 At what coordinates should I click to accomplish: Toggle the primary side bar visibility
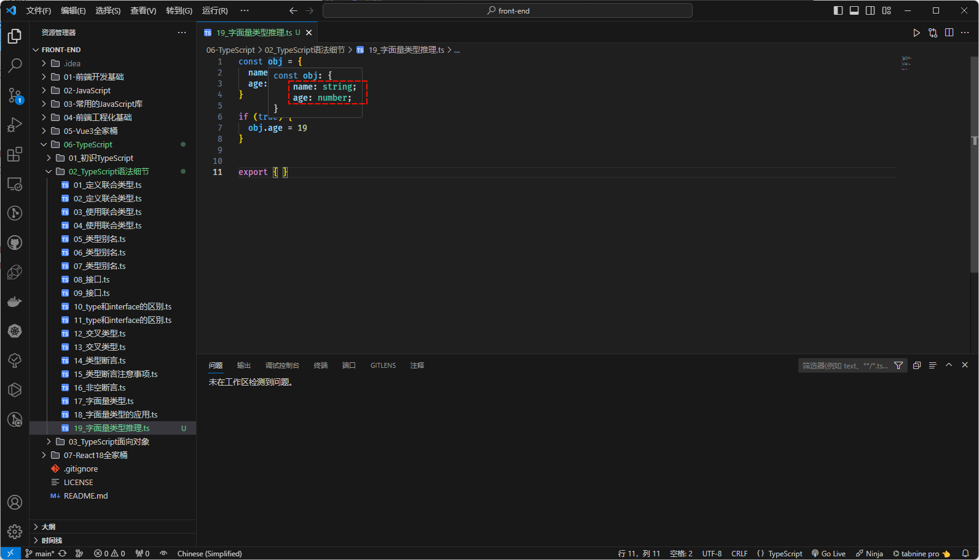(838, 10)
